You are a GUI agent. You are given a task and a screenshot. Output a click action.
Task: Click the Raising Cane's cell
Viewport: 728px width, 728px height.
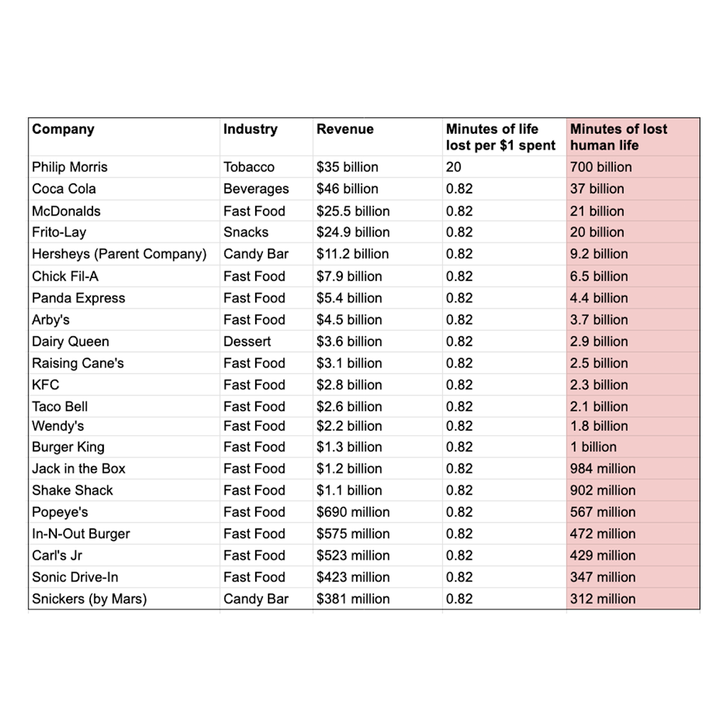click(124, 363)
